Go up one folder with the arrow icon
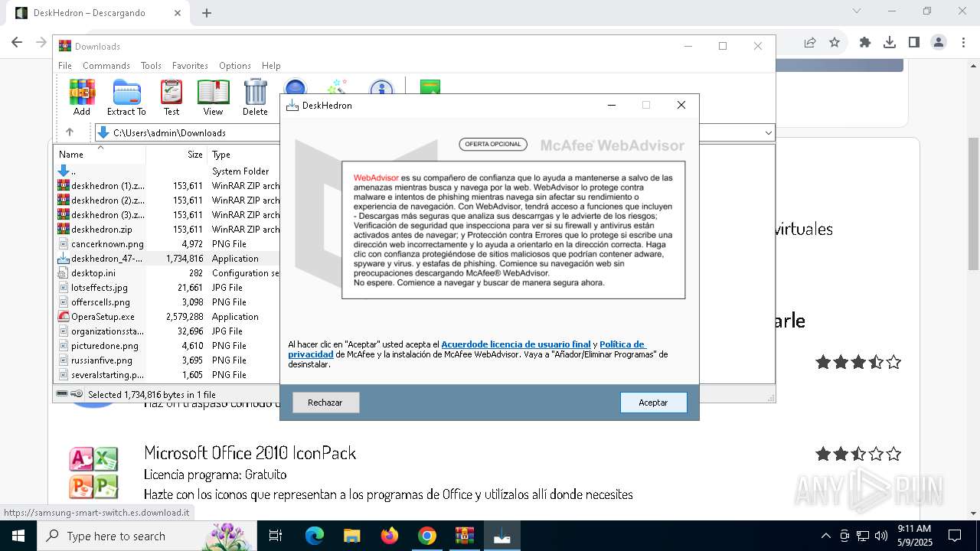 click(x=70, y=132)
